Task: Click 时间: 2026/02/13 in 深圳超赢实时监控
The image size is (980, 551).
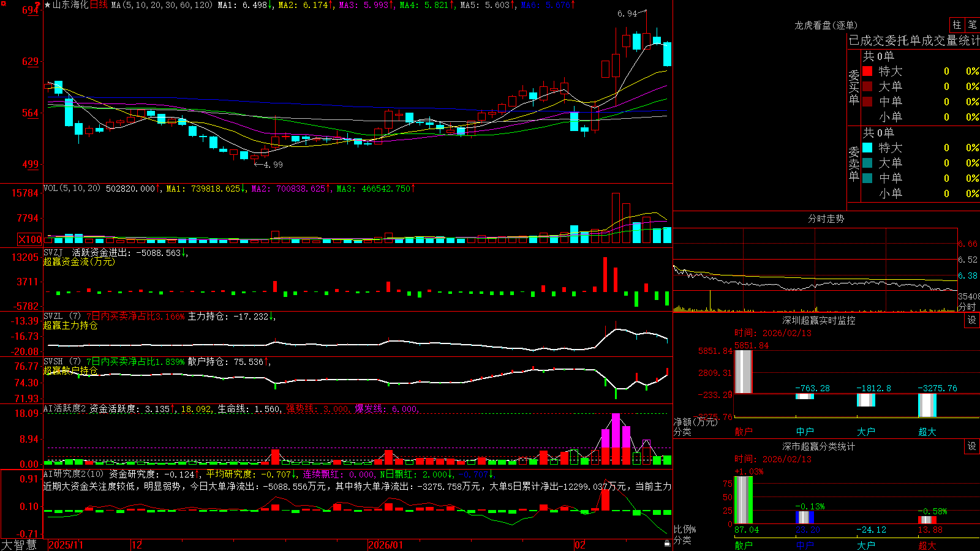Action: (x=773, y=333)
